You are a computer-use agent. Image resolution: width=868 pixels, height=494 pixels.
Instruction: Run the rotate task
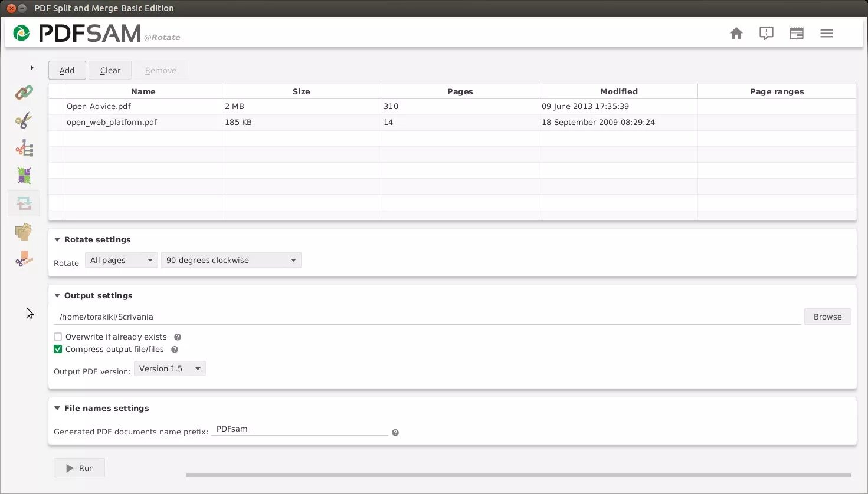[x=79, y=468]
